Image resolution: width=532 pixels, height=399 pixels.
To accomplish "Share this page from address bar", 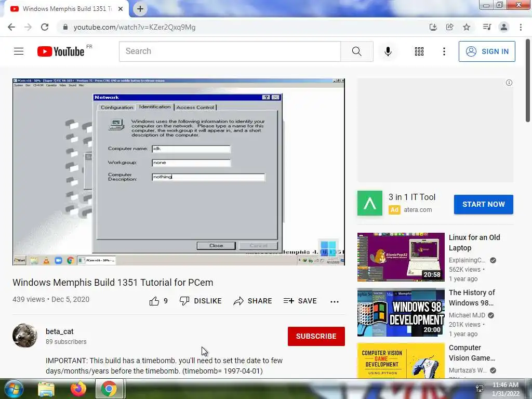I will pyautogui.click(x=450, y=27).
